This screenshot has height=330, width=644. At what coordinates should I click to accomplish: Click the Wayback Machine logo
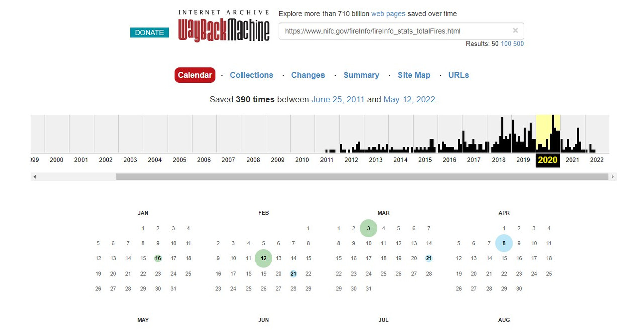(x=224, y=26)
